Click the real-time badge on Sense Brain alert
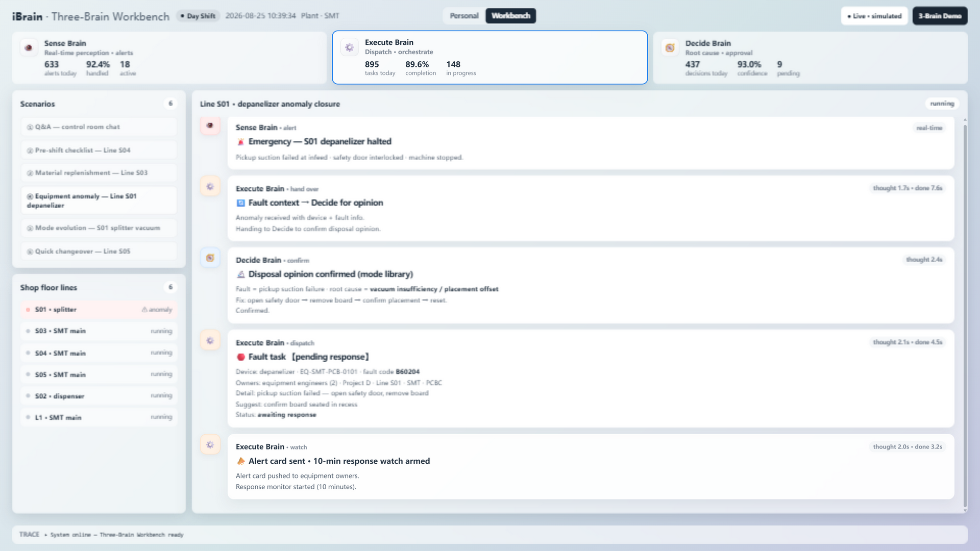This screenshot has width=980, height=551. coord(929,128)
